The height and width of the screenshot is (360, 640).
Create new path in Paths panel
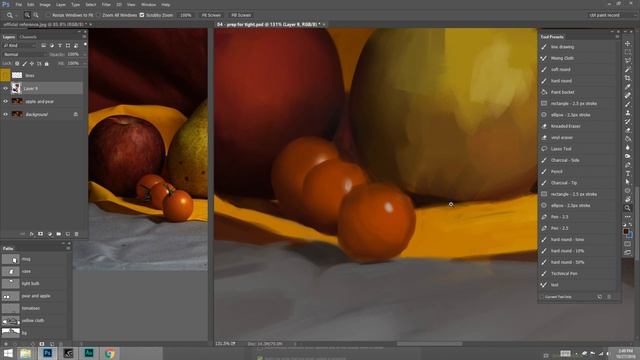[x=52, y=344]
